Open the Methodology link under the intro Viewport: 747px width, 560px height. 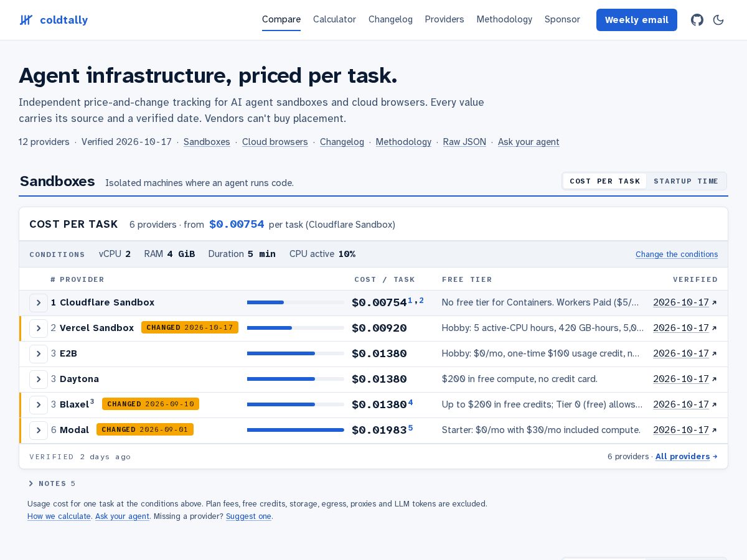pyautogui.click(x=403, y=142)
